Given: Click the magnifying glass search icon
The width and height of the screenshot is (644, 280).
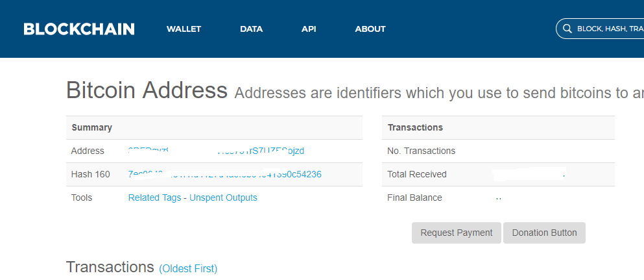Looking at the screenshot, I should coord(567,29).
